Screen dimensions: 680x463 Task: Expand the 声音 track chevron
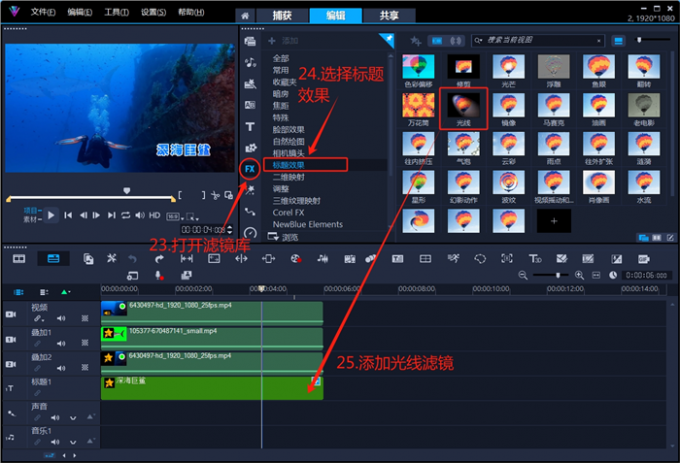coord(73,418)
